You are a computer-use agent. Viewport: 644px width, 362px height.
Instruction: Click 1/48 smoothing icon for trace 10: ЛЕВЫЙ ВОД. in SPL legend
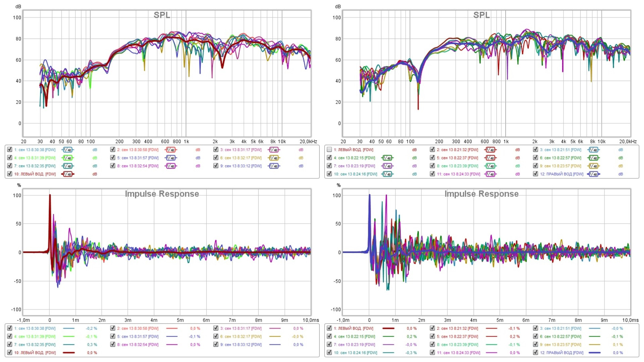click(67, 174)
